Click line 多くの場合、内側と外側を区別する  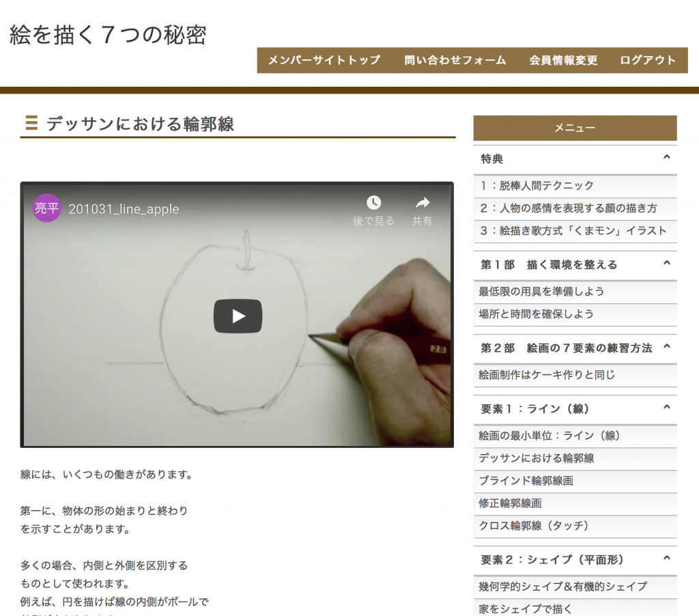tap(104, 565)
